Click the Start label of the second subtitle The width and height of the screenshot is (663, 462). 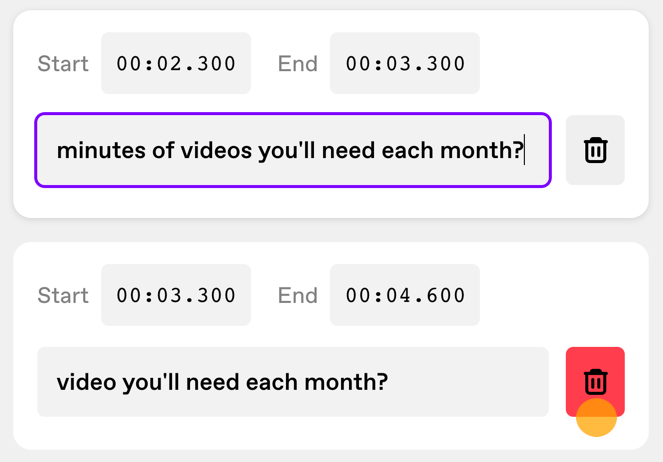tap(63, 295)
